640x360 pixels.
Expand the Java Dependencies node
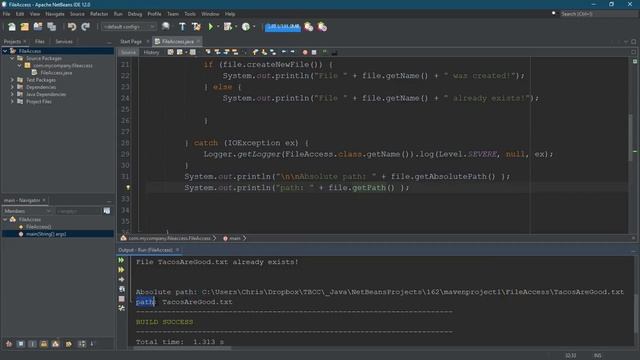tap(12, 94)
